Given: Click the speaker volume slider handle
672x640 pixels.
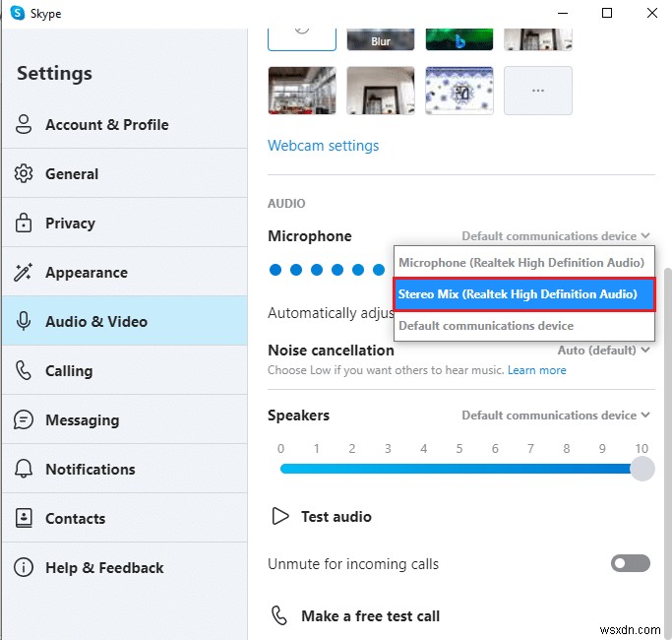Looking at the screenshot, I should pyautogui.click(x=641, y=469).
